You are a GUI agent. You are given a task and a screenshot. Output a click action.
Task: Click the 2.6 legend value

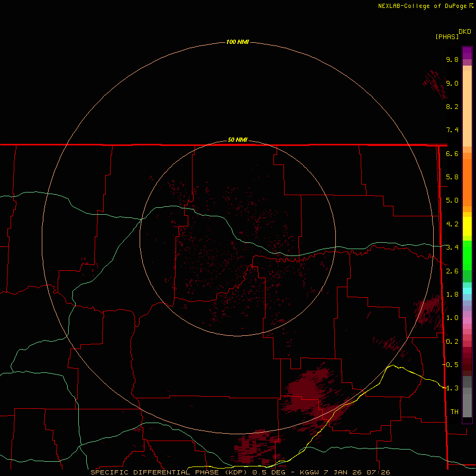(452, 271)
